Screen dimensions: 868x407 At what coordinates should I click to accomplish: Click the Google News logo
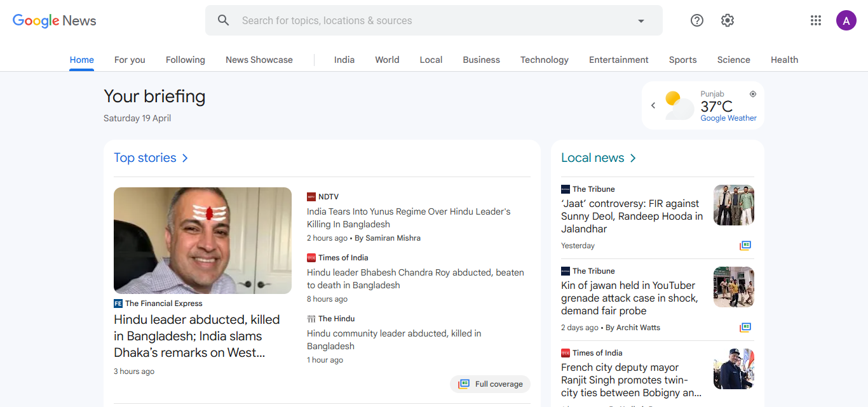tap(55, 20)
